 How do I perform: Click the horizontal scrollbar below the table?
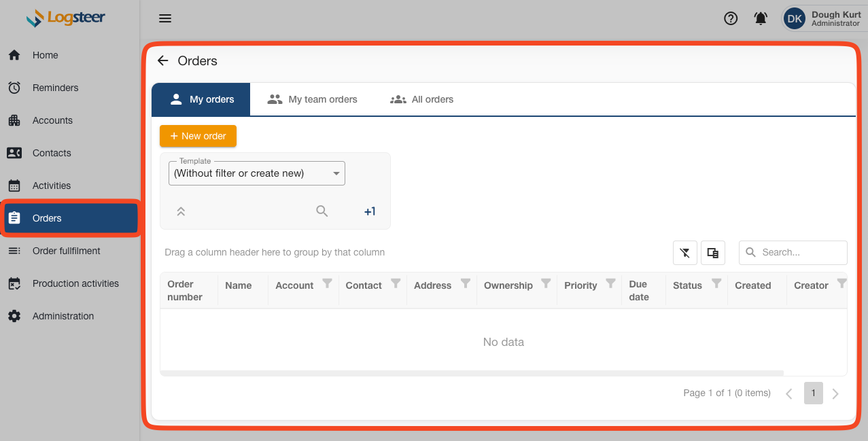tap(472, 373)
